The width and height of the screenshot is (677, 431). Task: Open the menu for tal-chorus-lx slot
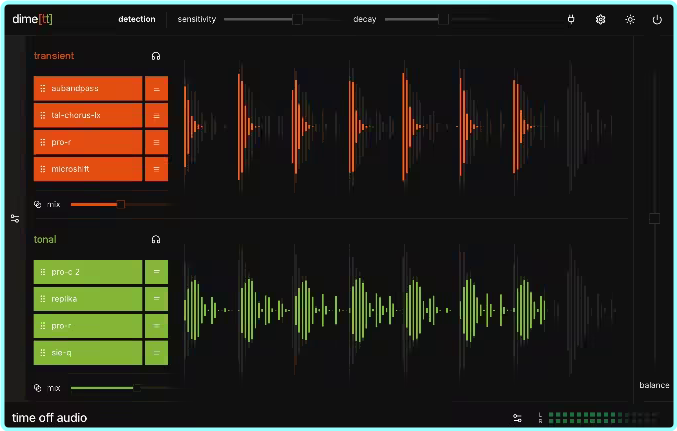tap(156, 115)
